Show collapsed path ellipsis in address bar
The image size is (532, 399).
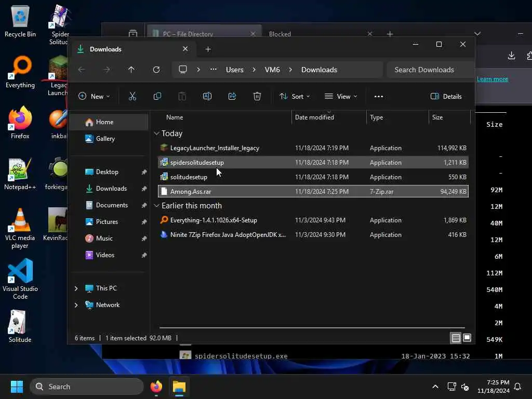coord(213,69)
